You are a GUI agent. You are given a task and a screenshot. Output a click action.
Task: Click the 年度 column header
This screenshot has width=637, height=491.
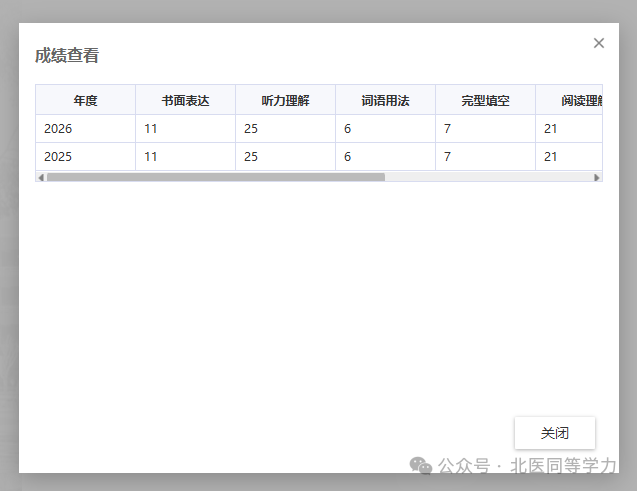point(85,100)
